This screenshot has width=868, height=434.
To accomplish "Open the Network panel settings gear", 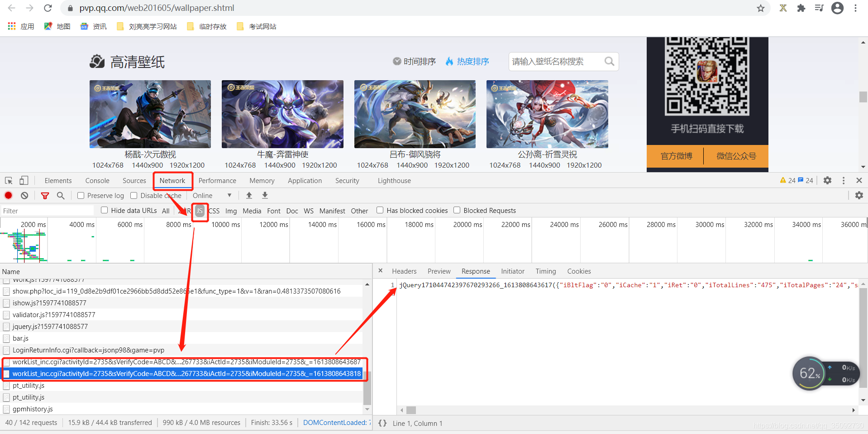I will (x=859, y=195).
